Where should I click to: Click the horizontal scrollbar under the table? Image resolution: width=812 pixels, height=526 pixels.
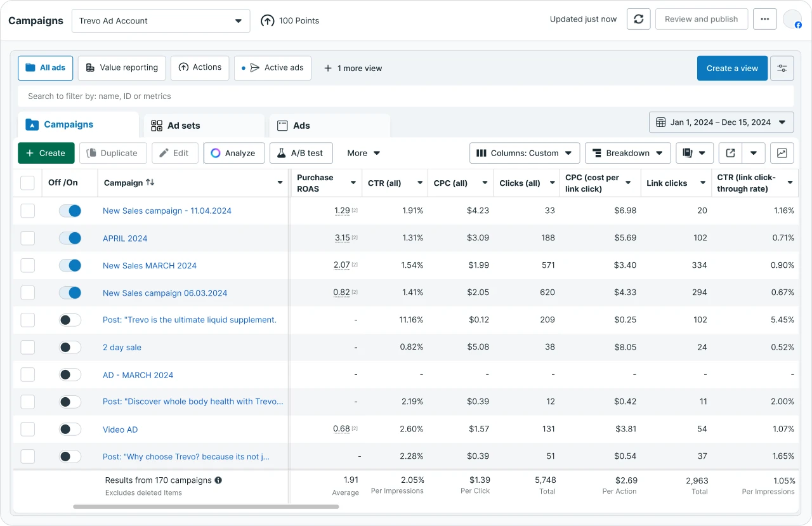pyautogui.click(x=206, y=506)
